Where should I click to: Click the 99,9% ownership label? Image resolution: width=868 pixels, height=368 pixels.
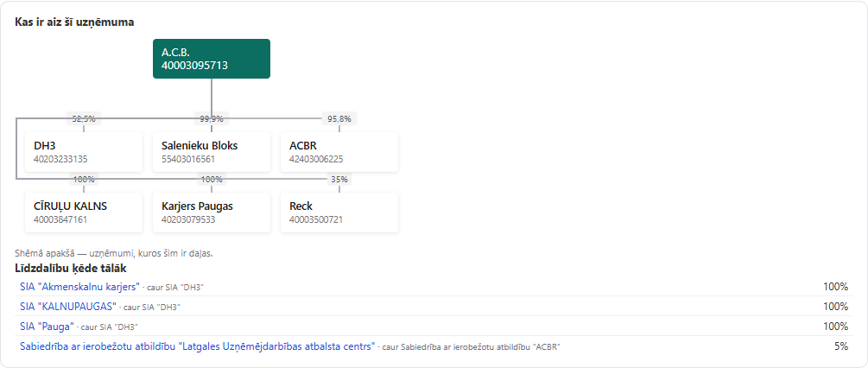212,118
